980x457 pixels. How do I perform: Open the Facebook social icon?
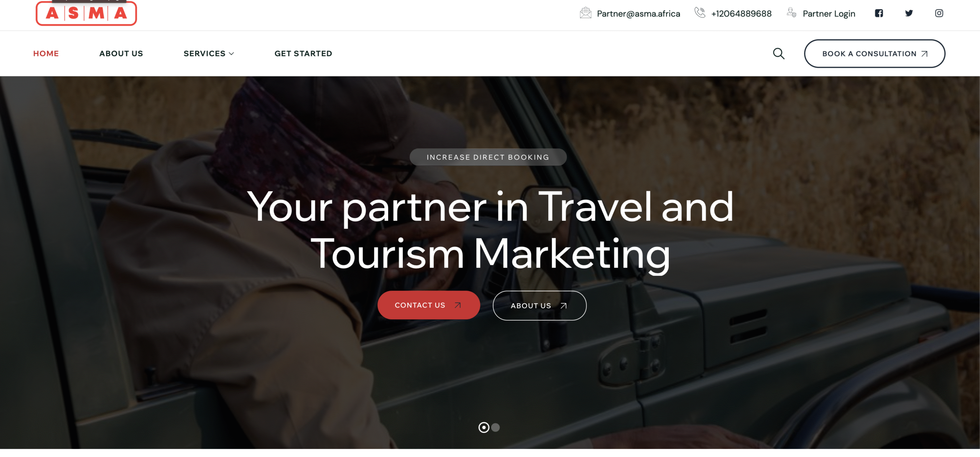tap(879, 13)
